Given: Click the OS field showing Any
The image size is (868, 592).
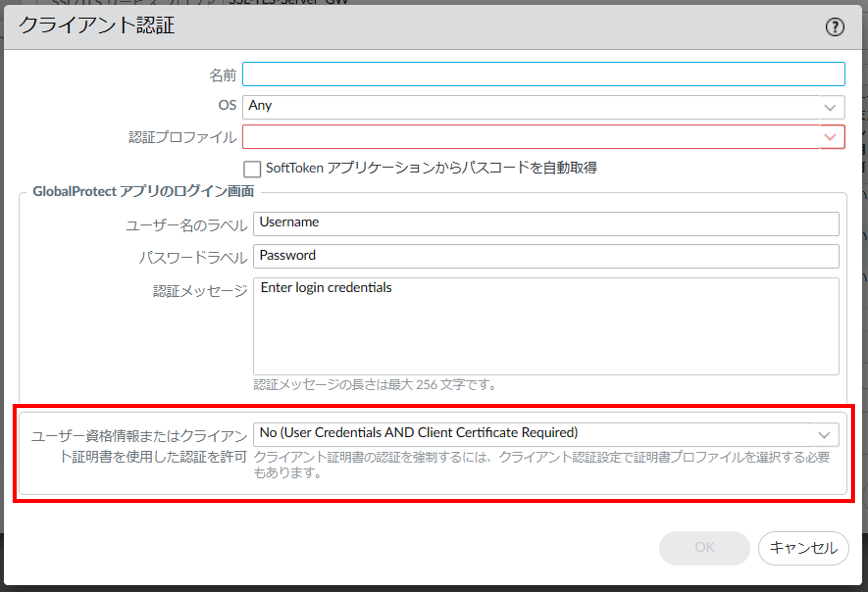Looking at the screenshot, I should coord(530,107).
